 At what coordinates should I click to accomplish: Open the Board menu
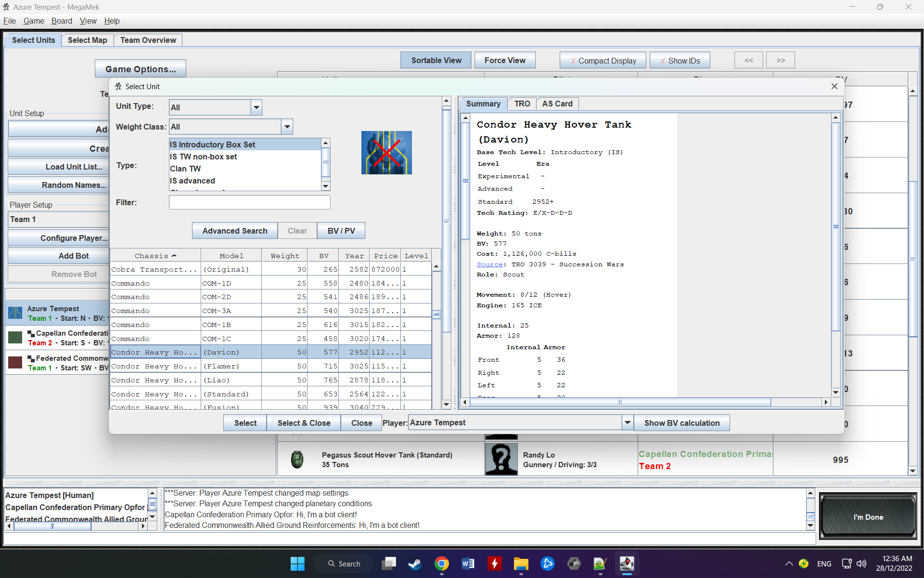pyautogui.click(x=62, y=21)
